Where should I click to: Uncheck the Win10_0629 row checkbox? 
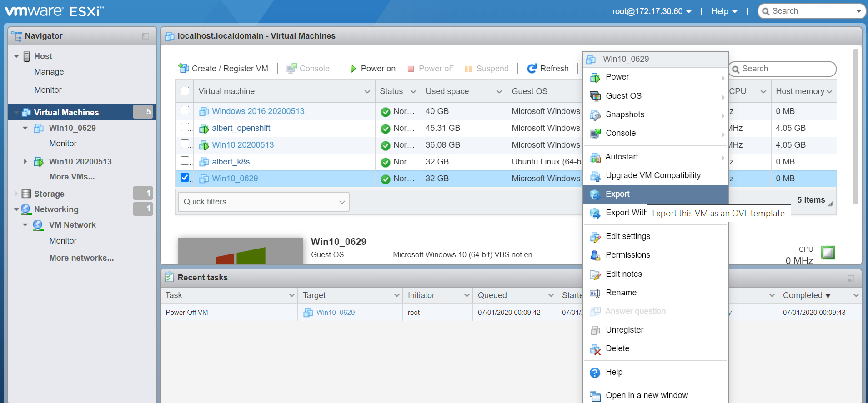[185, 178]
